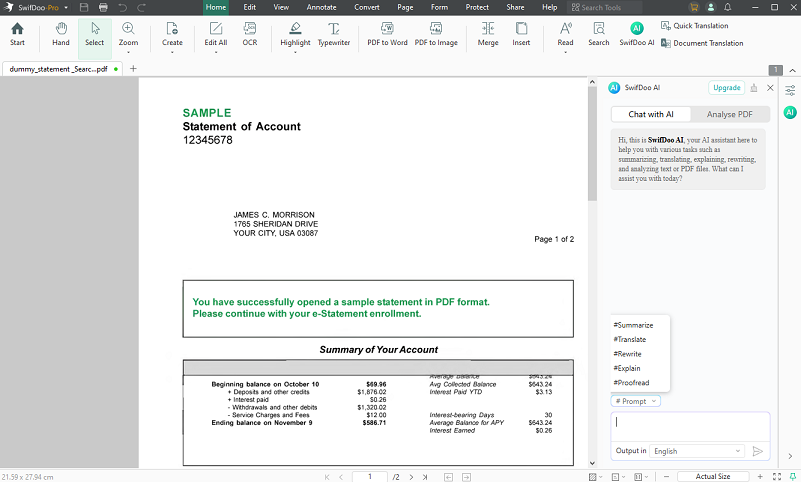This screenshot has width=801, height=482.
Task: Expand the # Prompt dropdown
Action: [635, 401]
